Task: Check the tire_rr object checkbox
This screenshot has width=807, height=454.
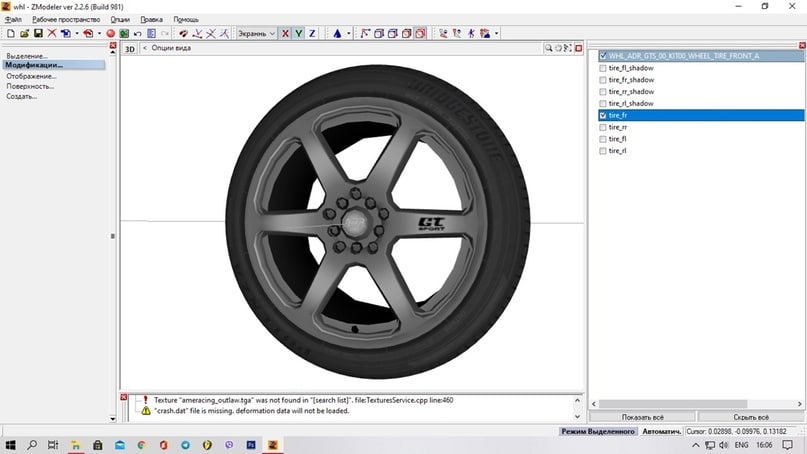Action: [603, 127]
